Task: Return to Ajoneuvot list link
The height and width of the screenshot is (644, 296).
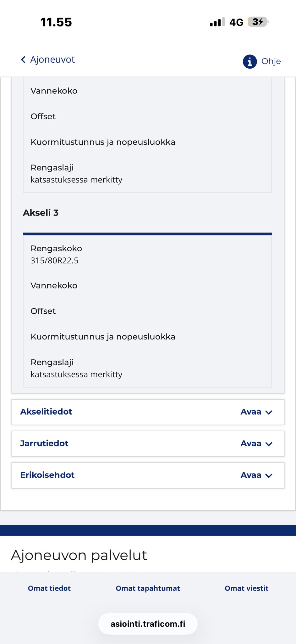Action: [x=52, y=59]
